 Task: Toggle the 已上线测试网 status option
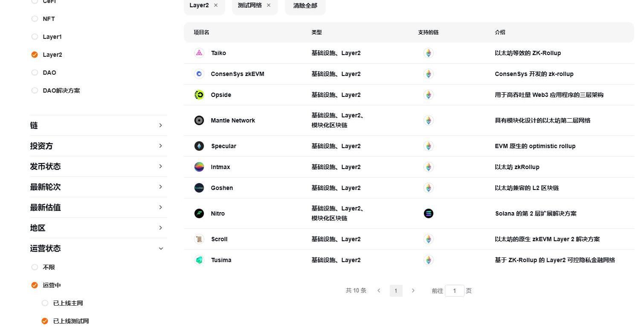45,321
